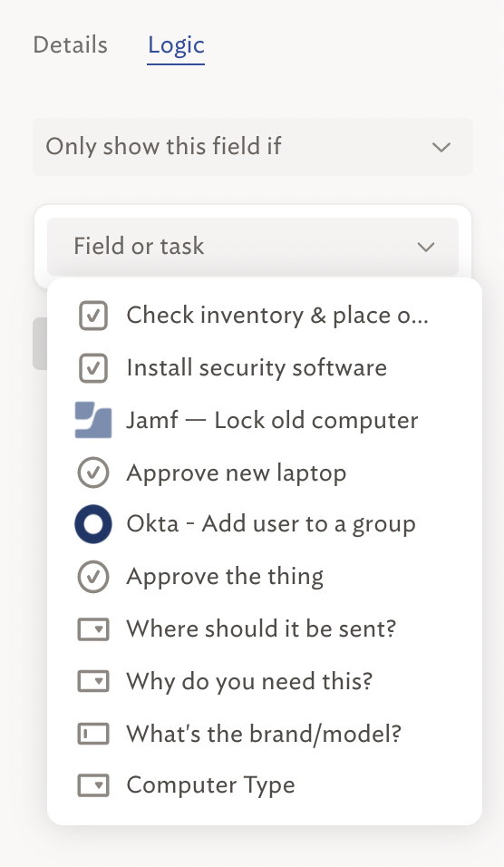The image size is (504, 867).
Task: Switch to the Details tab
Action: coord(70,45)
